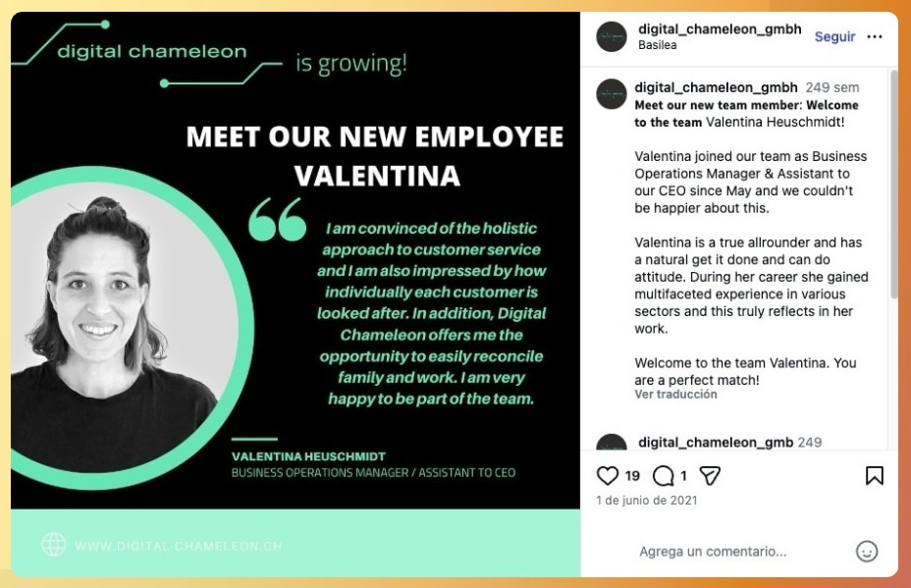Save the post with the bookmark icon
The image size is (911, 588).
pos(874,476)
